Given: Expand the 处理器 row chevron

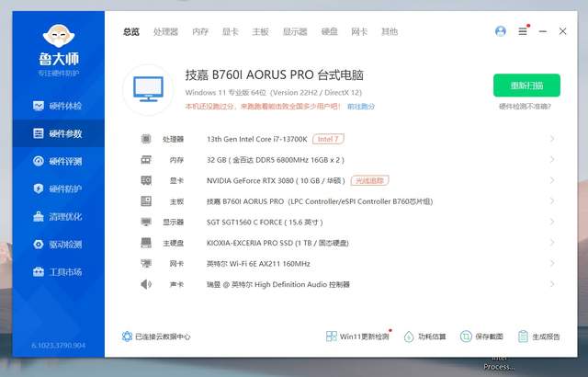Looking at the screenshot, I should click(x=552, y=139).
